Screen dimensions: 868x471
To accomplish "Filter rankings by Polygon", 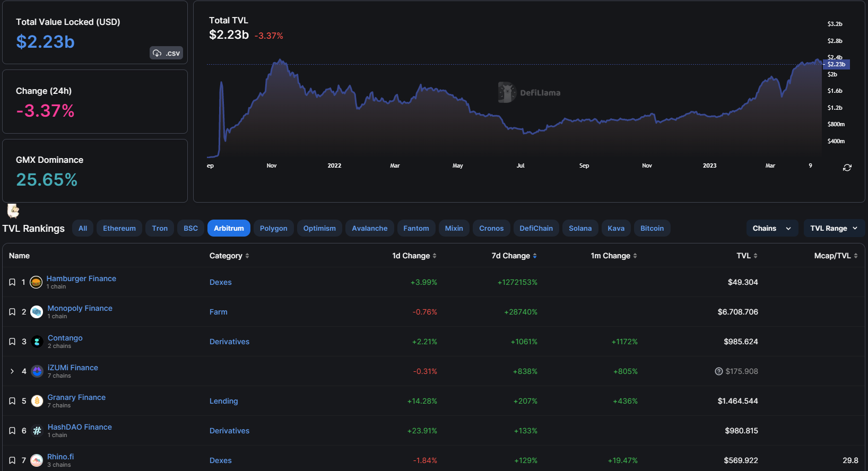I will pyautogui.click(x=274, y=228).
